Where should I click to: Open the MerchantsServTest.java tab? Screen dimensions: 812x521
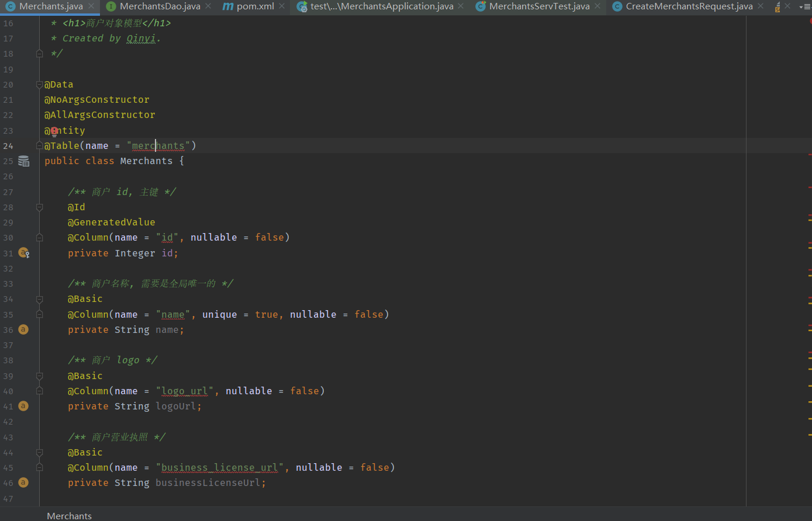point(538,6)
